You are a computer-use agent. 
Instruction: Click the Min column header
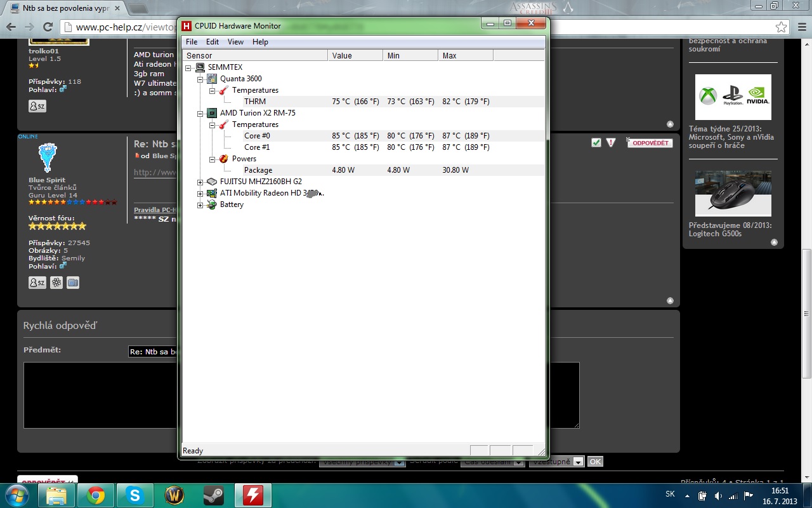[x=410, y=56]
